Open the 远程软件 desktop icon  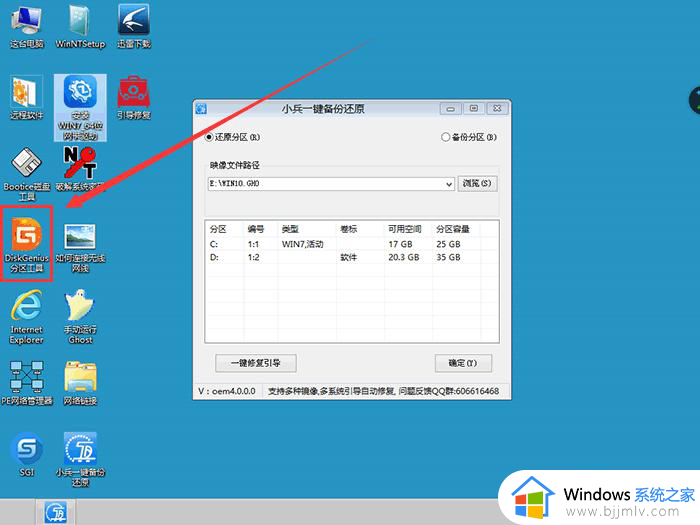[26, 98]
